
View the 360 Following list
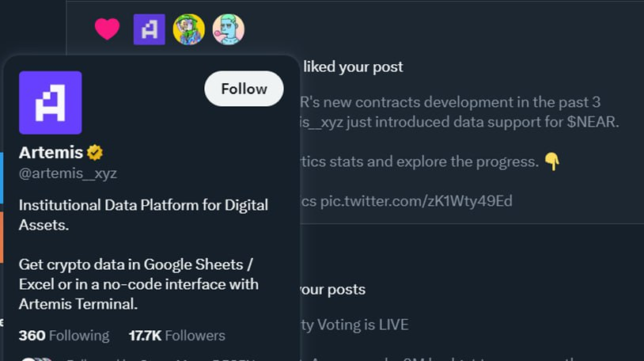point(64,336)
